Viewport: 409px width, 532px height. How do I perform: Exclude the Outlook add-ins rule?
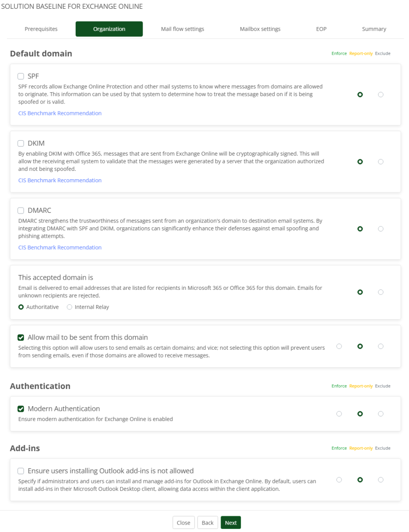(x=381, y=480)
